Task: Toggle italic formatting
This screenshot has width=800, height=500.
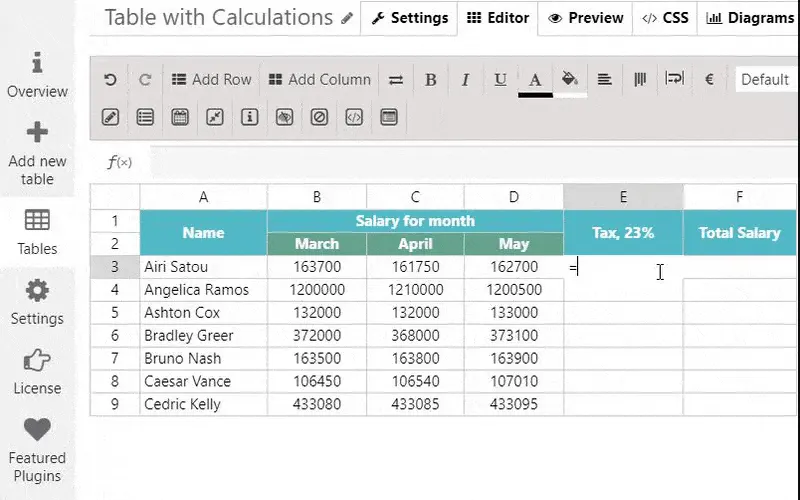Action: coord(465,80)
